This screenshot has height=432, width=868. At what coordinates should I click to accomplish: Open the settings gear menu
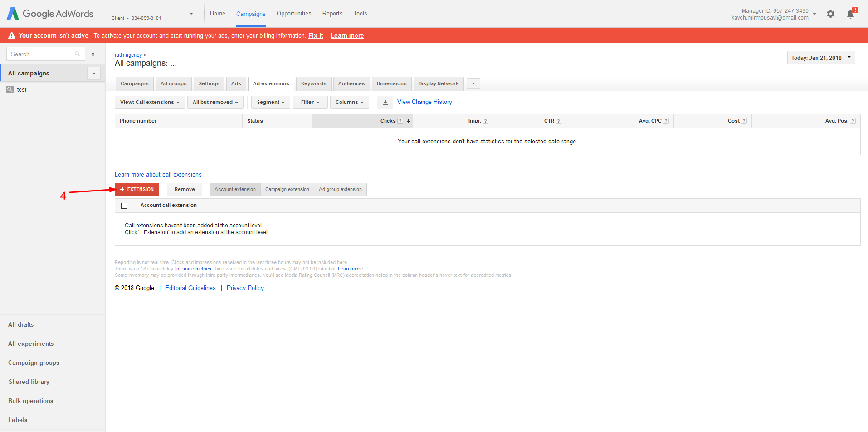click(830, 14)
